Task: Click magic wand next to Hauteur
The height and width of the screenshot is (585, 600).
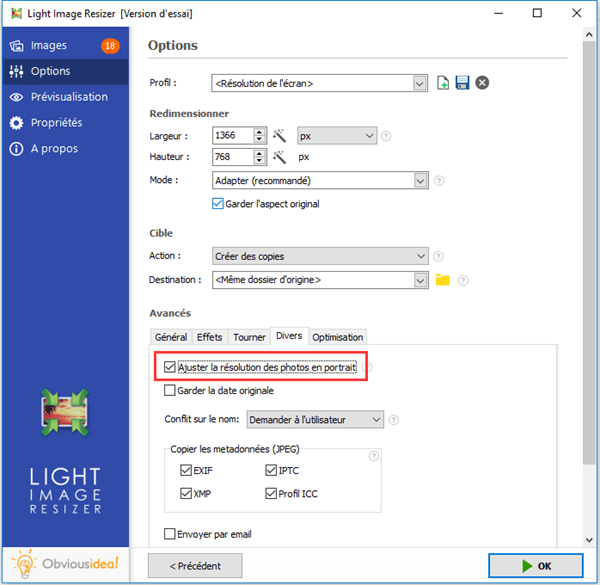Action: tap(279, 157)
